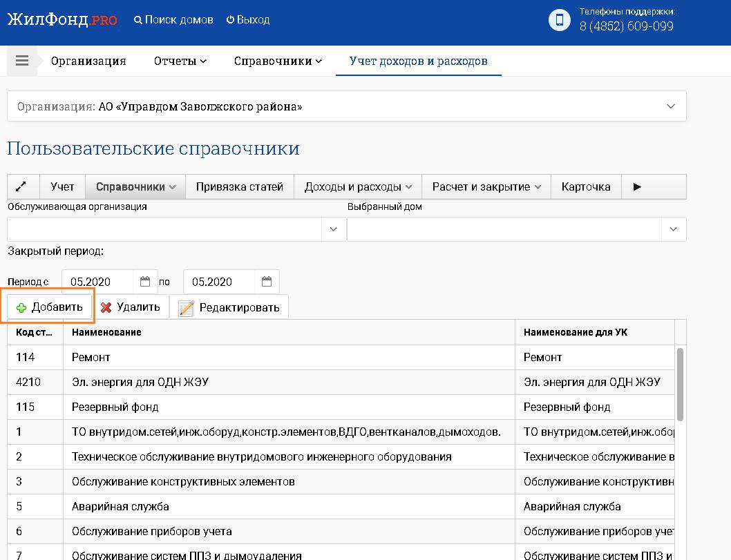This screenshot has height=560, width=731.
Task: Click the expand fullscreen arrows icon
Action: [21, 186]
